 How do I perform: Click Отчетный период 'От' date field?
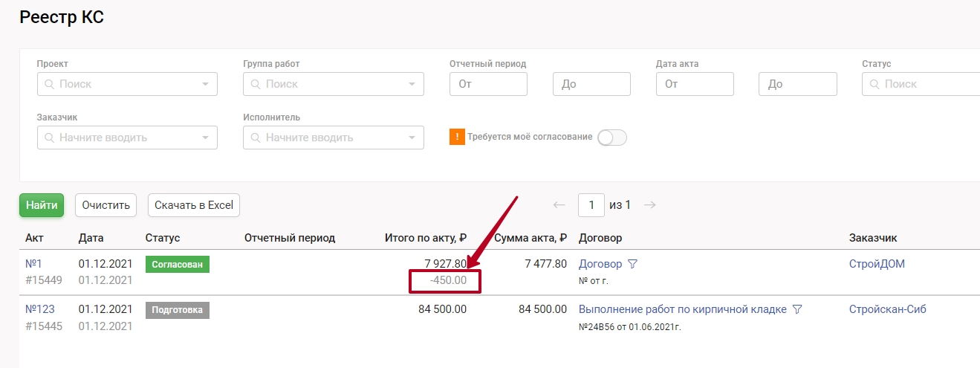[x=488, y=84]
